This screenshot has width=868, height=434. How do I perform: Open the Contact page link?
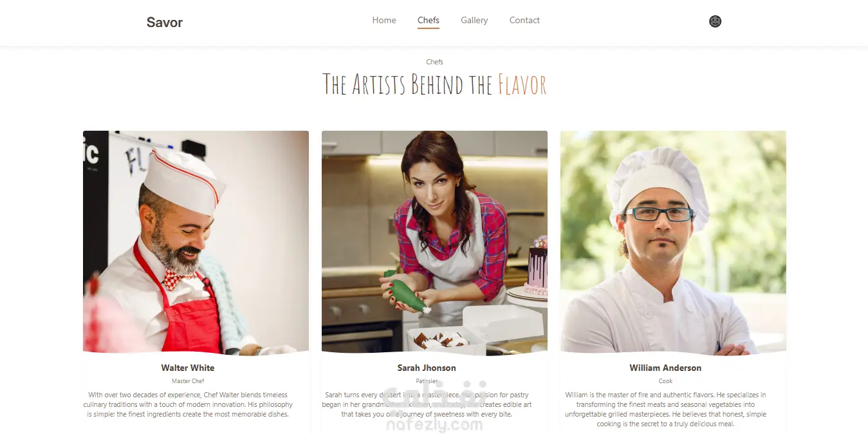tap(524, 21)
